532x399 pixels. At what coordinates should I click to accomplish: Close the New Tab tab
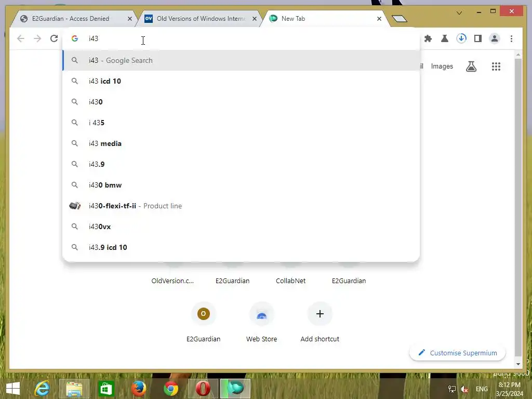point(379,19)
